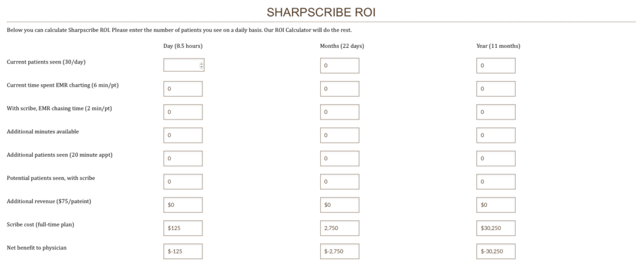
Task: Click yearly Additional patients seen field
Action: (496, 158)
